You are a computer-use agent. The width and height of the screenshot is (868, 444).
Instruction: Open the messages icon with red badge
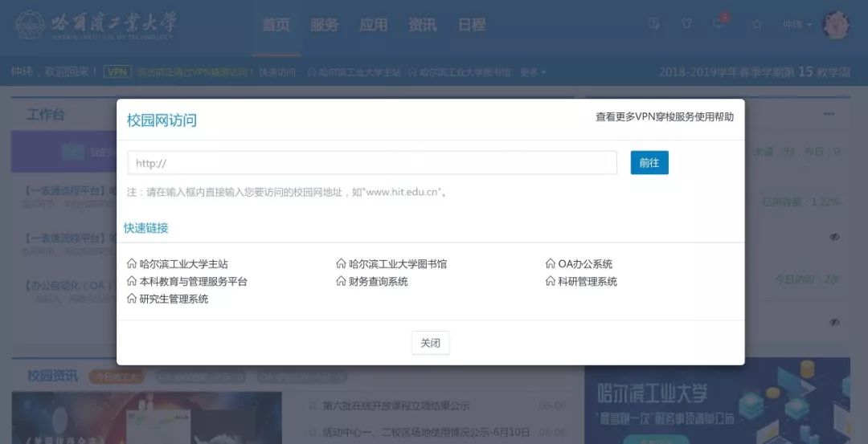[x=719, y=23]
